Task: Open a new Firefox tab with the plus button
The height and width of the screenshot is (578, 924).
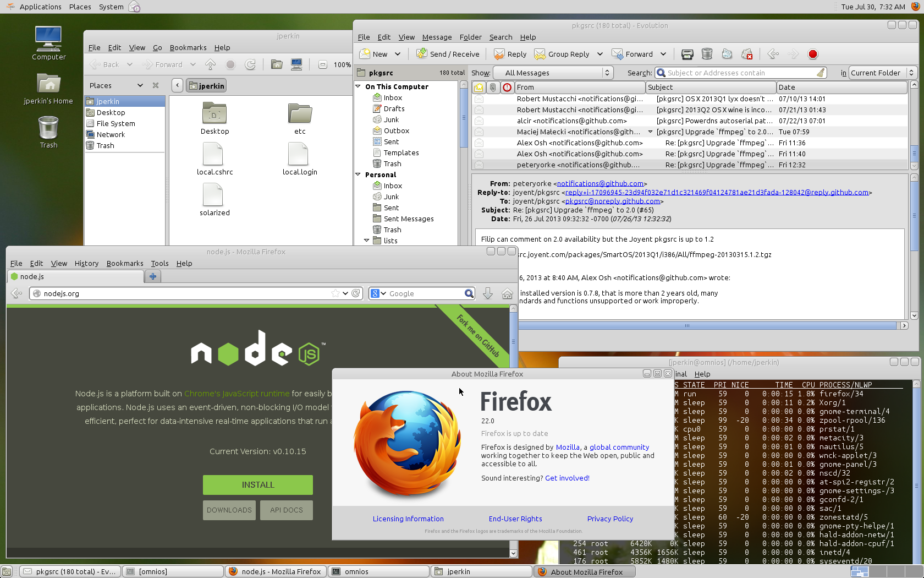Action: (x=153, y=276)
